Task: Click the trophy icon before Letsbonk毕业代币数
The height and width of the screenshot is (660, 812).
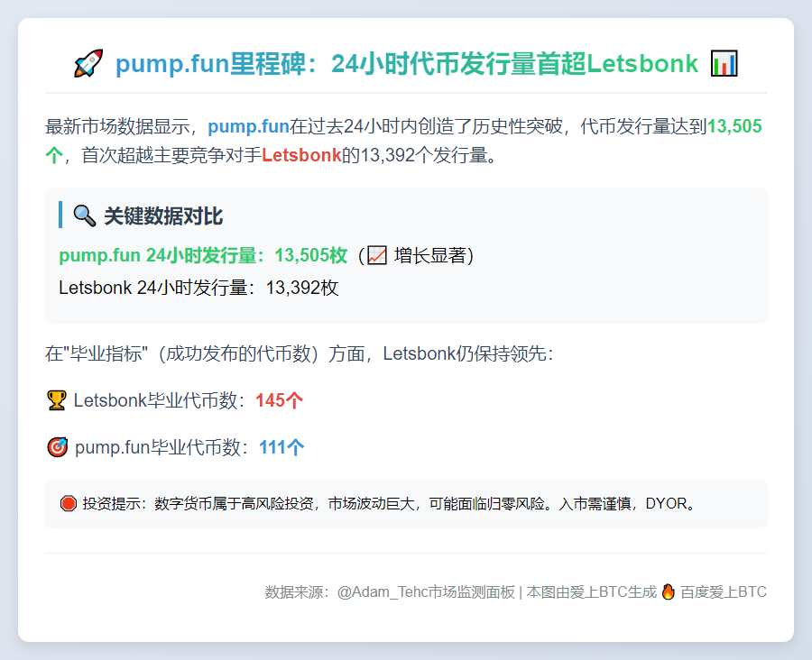Action: pos(57,399)
